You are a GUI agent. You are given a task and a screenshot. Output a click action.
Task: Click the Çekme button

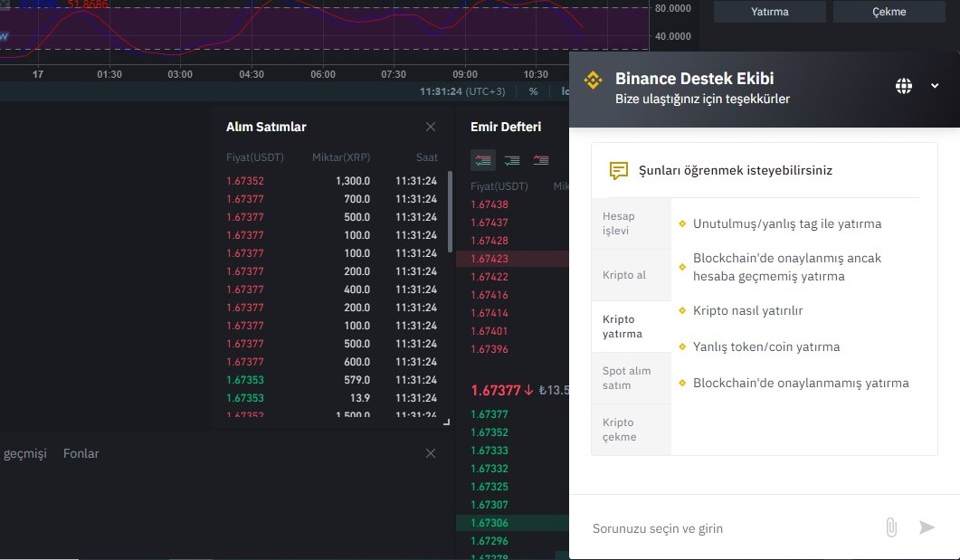click(889, 12)
